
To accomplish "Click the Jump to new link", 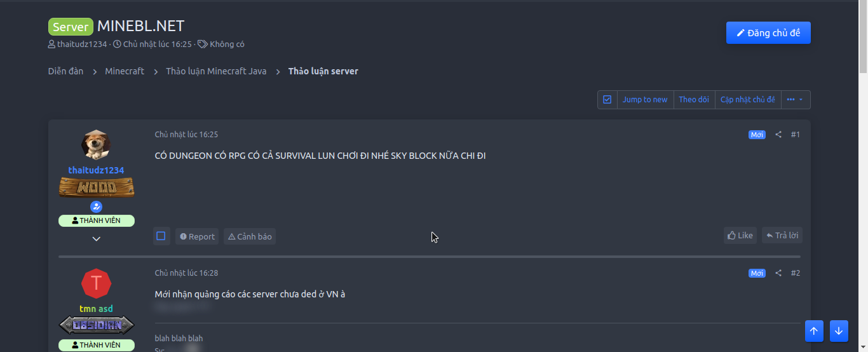I will 645,100.
